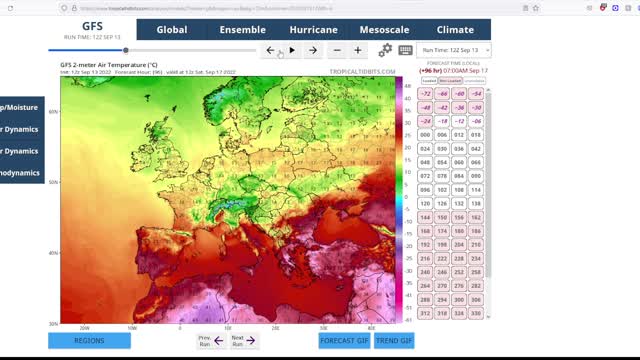Image resolution: width=640 pixels, height=360 pixels.
Task: Decrease animation speed with minus button
Action: coord(337,50)
